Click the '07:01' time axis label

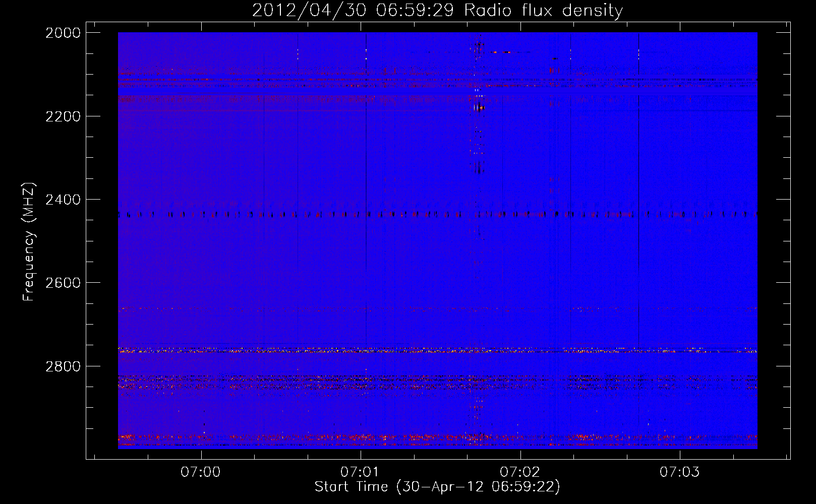pyautogui.click(x=360, y=472)
